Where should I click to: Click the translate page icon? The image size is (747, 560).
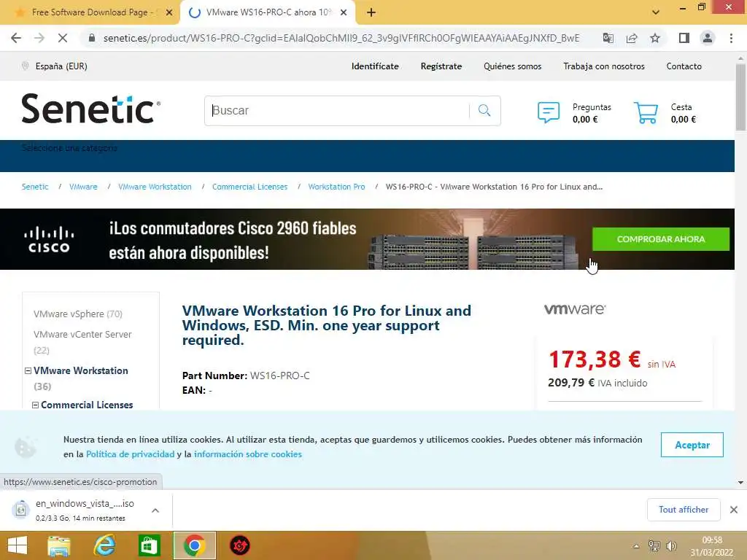click(608, 38)
